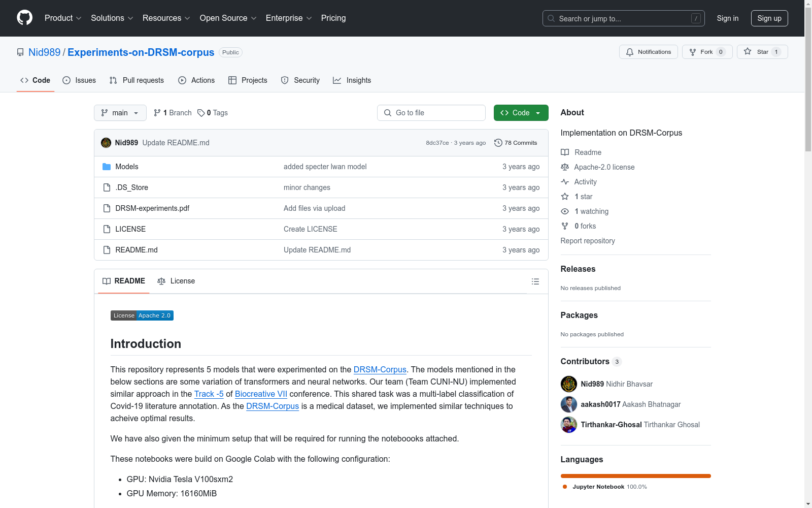Select the README tab in file viewer
The image size is (812, 508).
(124, 281)
